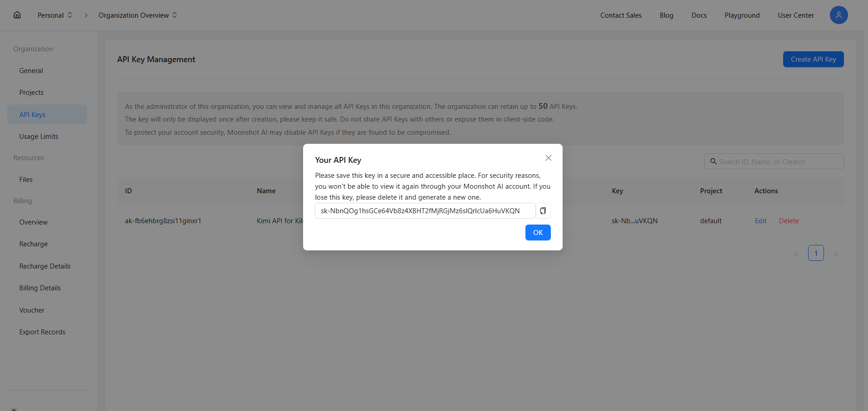Delete the ak-fb6ehbrg8zsi11ginxr1 key
868x411 pixels.
click(789, 221)
